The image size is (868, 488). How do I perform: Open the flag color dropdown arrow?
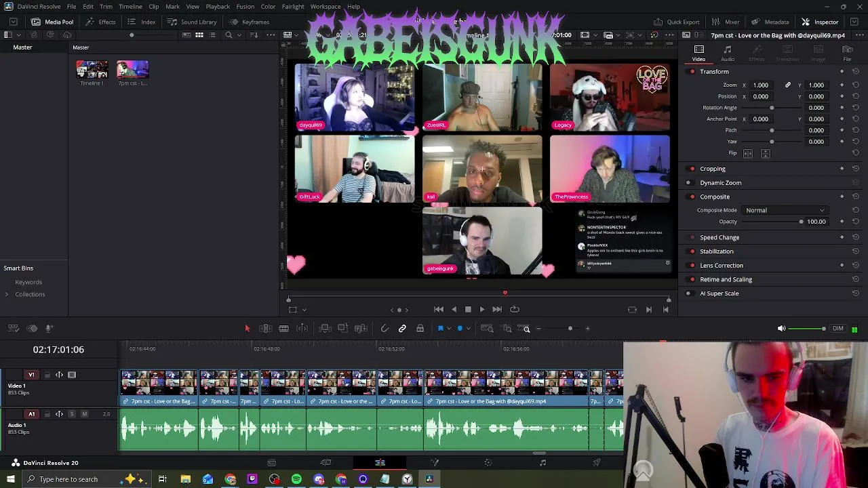coord(449,329)
